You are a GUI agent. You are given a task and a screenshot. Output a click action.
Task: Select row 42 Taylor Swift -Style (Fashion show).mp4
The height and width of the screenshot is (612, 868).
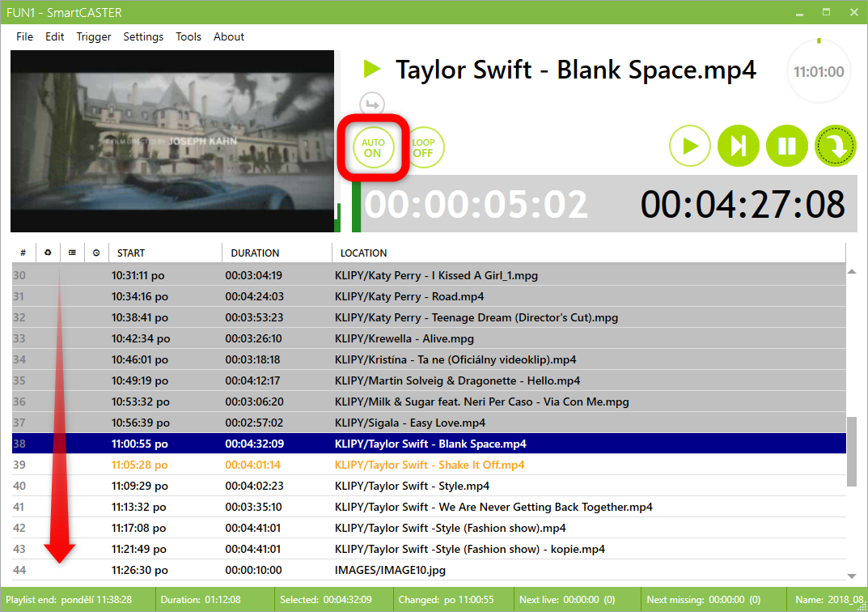(429, 528)
